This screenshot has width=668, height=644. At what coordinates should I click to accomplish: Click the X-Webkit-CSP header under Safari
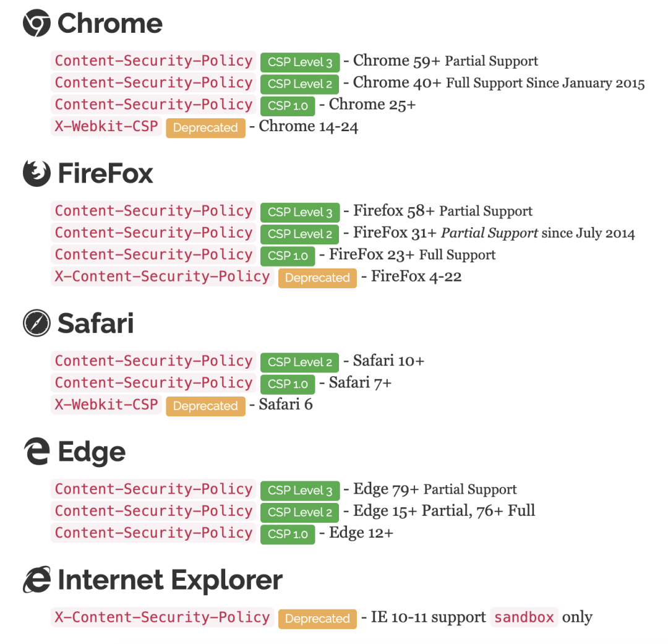click(x=106, y=405)
